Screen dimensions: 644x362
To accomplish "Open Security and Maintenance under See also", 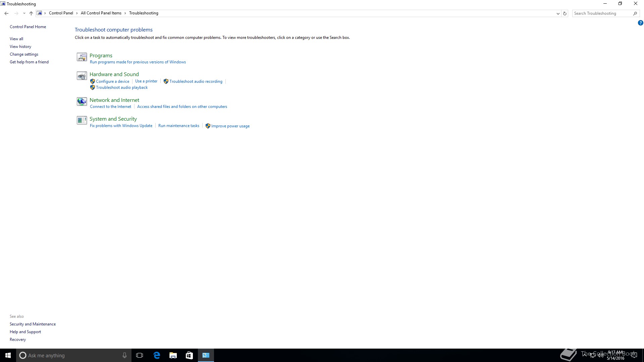I will pos(33,324).
